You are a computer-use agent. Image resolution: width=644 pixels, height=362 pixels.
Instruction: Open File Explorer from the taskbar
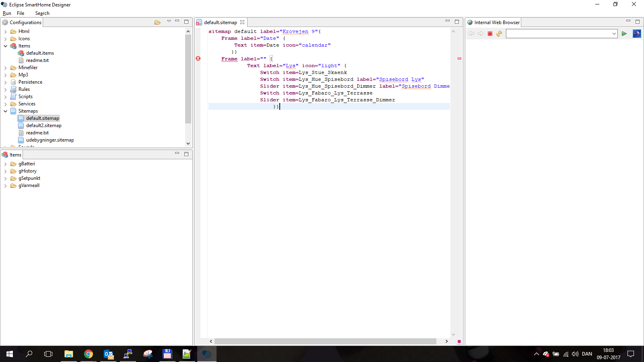[x=69, y=354]
